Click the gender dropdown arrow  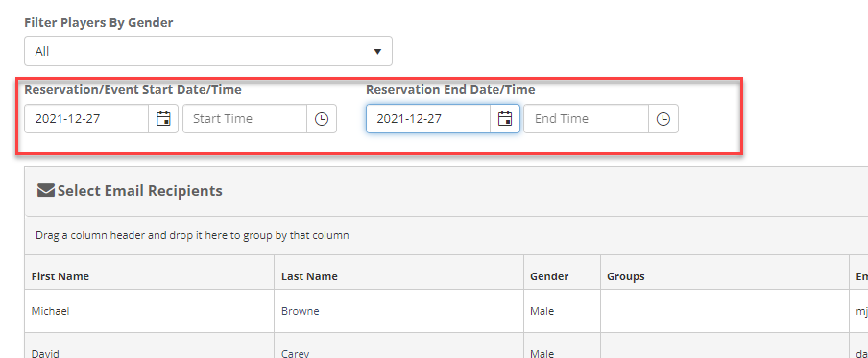pos(377,52)
